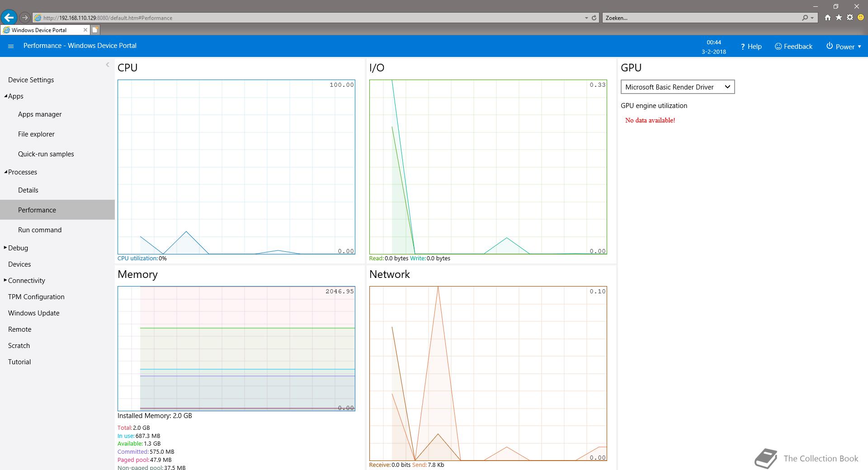Open the Power dropdown menu
Viewport: 868px width, 470px height.
pyautogui.click(x=844, y=47)
